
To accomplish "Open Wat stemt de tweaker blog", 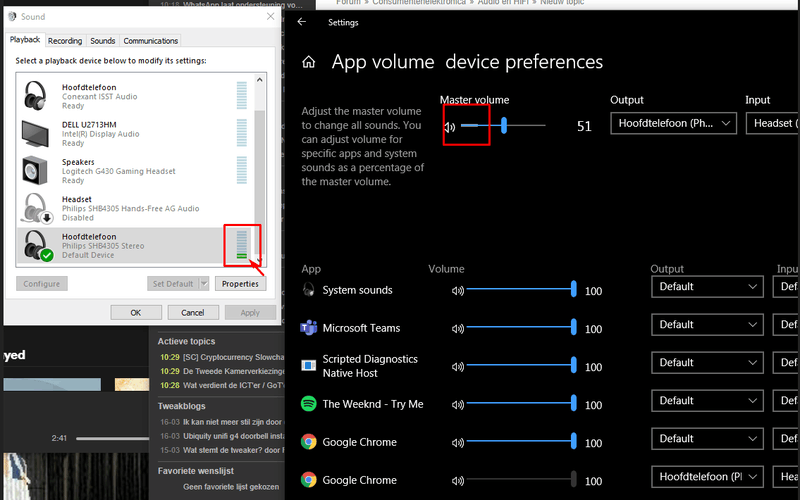I will [233, 450].
